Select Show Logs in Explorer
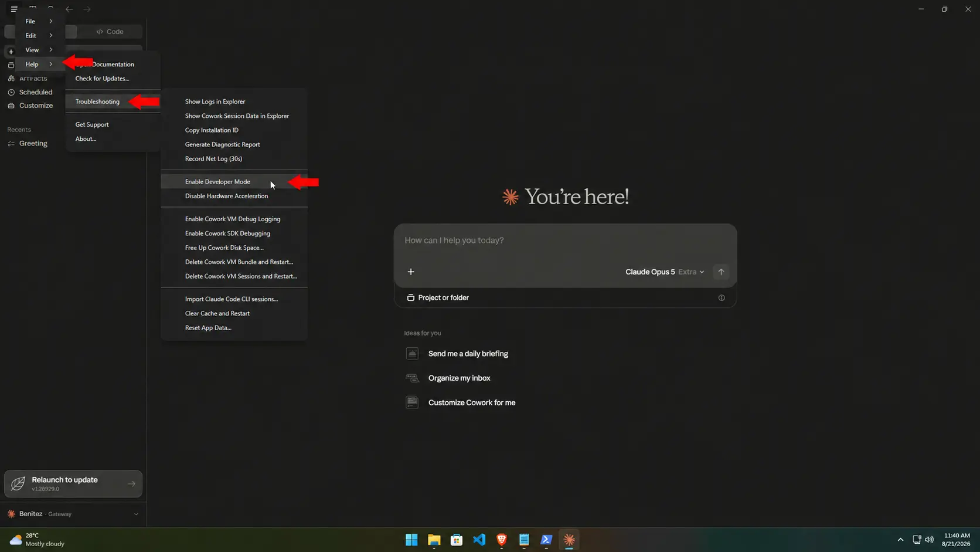Viewport: 980px width, 552px height. 234,101
